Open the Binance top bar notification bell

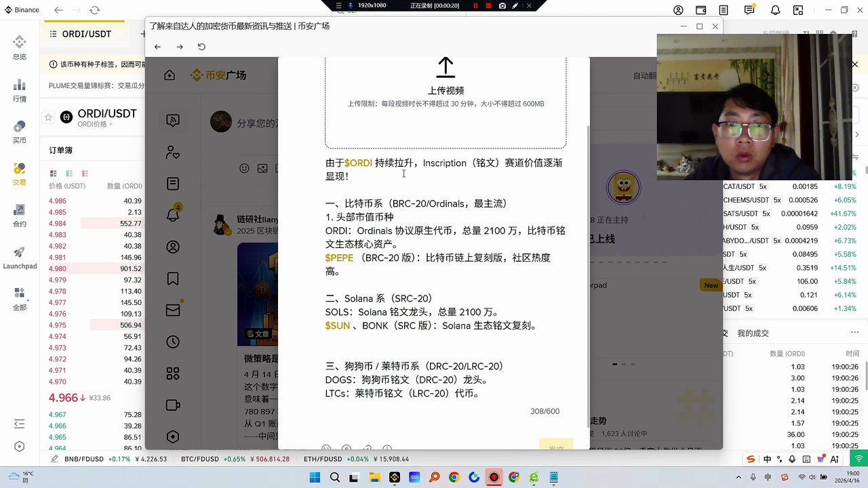click(775, 10)
